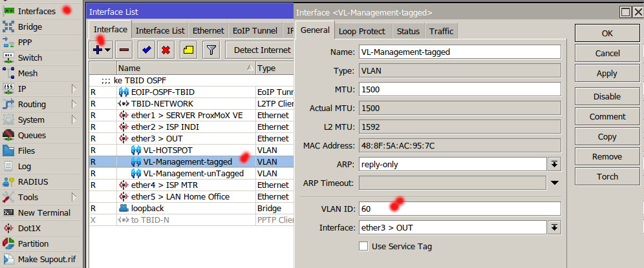
Task: Switch to the Interface tab
Action: 110,30
